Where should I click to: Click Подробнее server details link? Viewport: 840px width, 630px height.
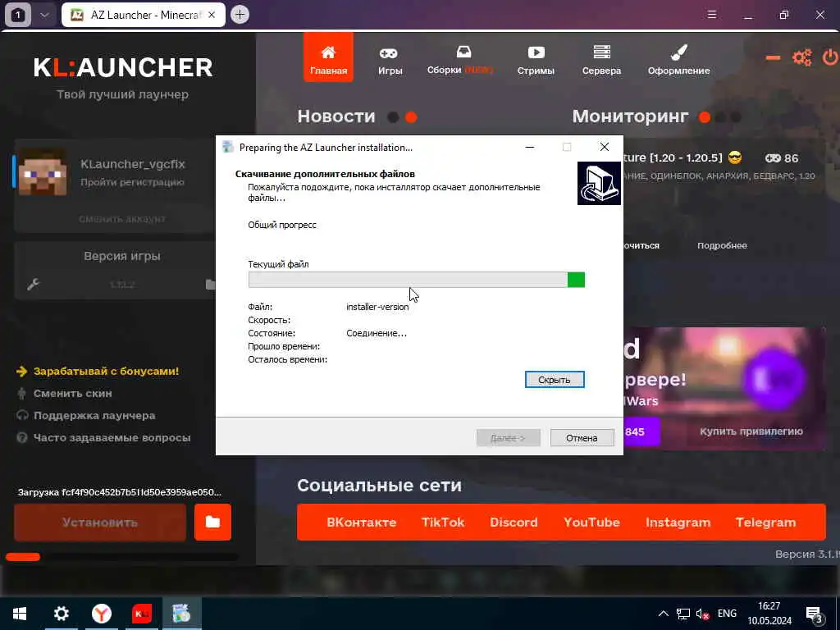tap(722, 245)
